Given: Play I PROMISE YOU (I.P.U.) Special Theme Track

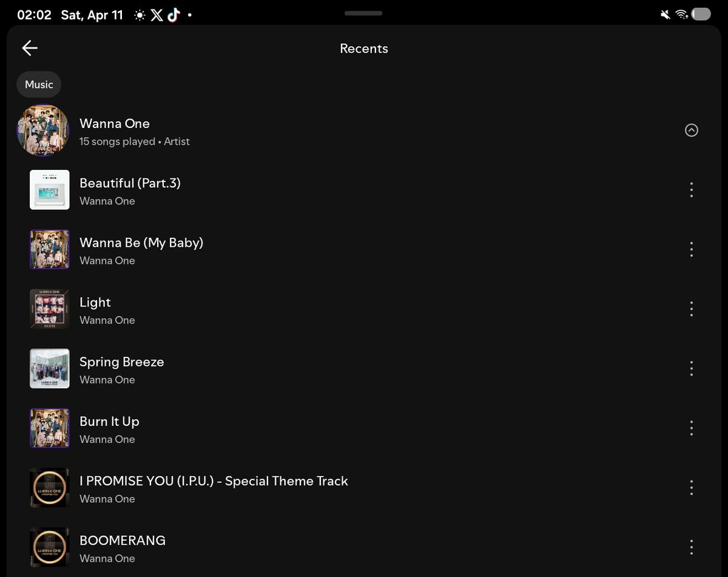Looking at the screenshot, I should 364,487.
